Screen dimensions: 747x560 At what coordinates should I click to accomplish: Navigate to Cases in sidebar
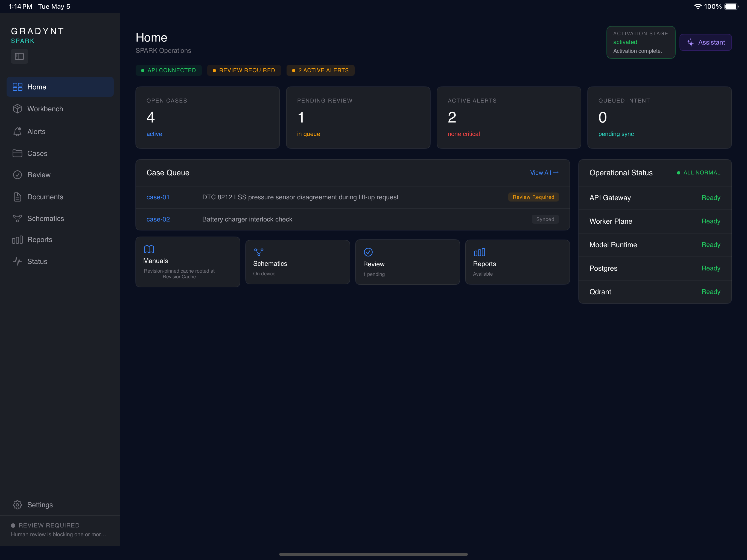click(60, 153)
